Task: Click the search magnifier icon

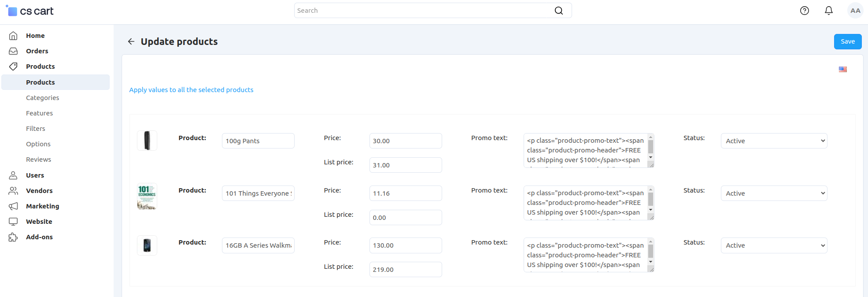Action: [558, 11]
